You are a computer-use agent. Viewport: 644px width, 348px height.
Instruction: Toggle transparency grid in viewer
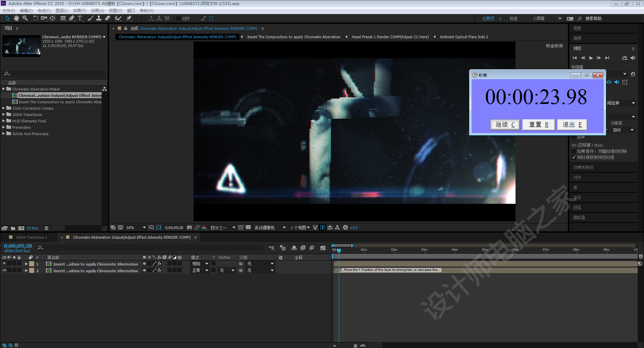(248, 228)
